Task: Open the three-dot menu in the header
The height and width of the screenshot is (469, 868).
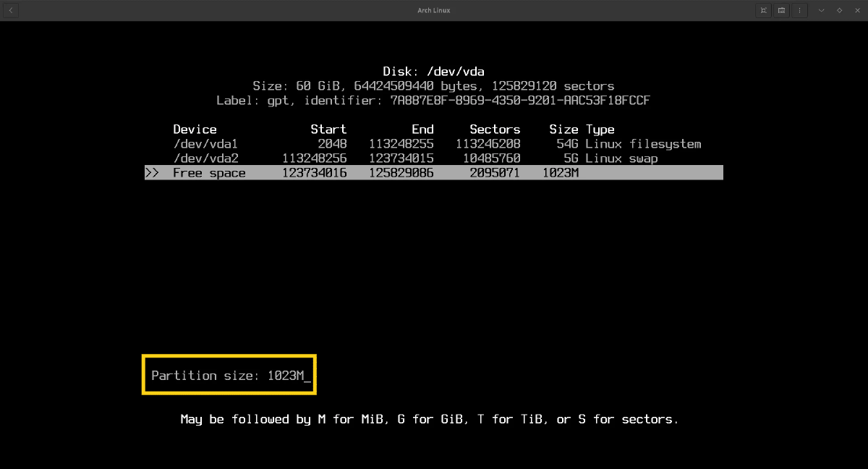Action: point(799,10)
